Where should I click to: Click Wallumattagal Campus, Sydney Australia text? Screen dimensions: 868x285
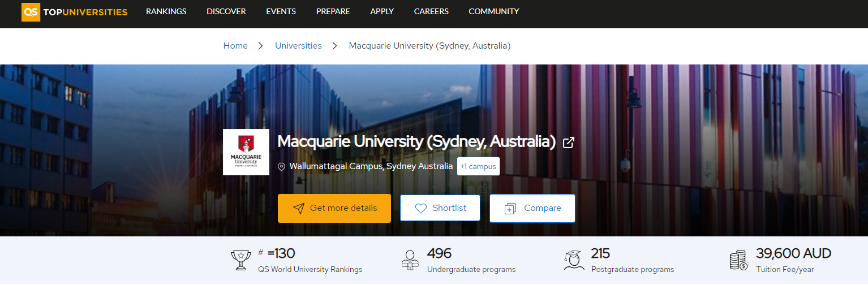tap(371, 166)
